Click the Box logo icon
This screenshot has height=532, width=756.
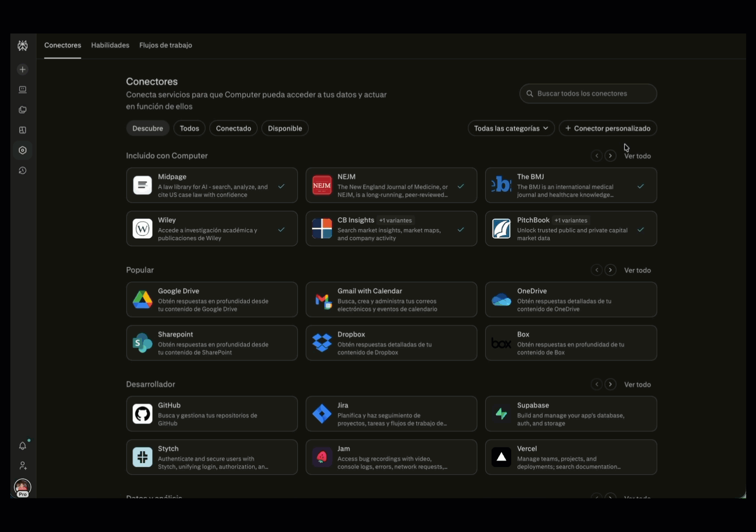501,343
